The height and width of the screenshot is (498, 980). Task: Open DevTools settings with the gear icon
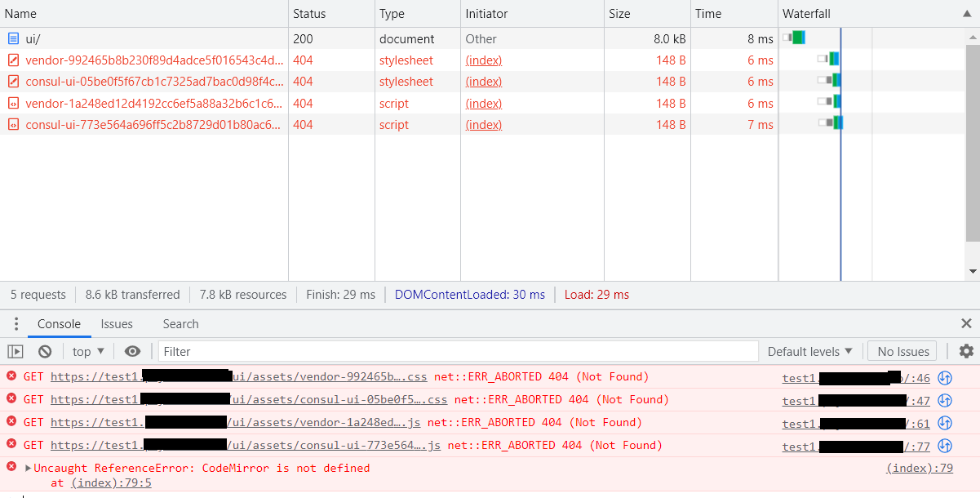click(x=965, y=351)
